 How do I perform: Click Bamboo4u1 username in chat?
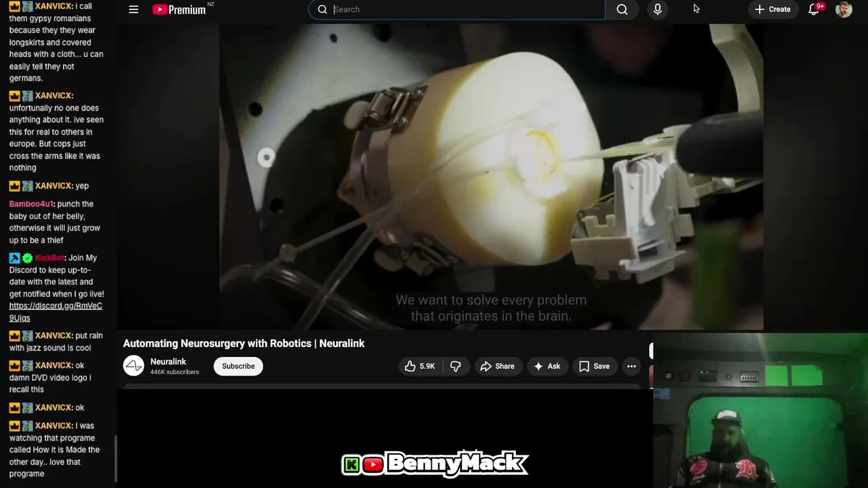(x=31, y=204)
